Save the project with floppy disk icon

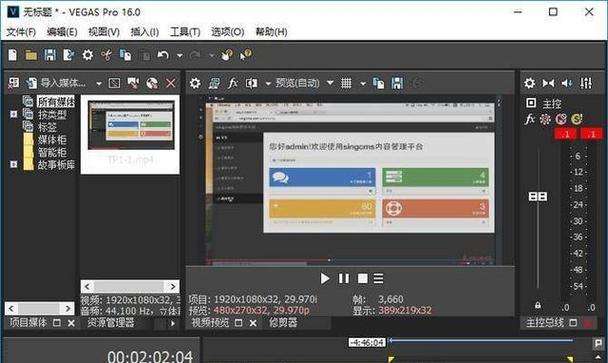[x=50, y=55]
